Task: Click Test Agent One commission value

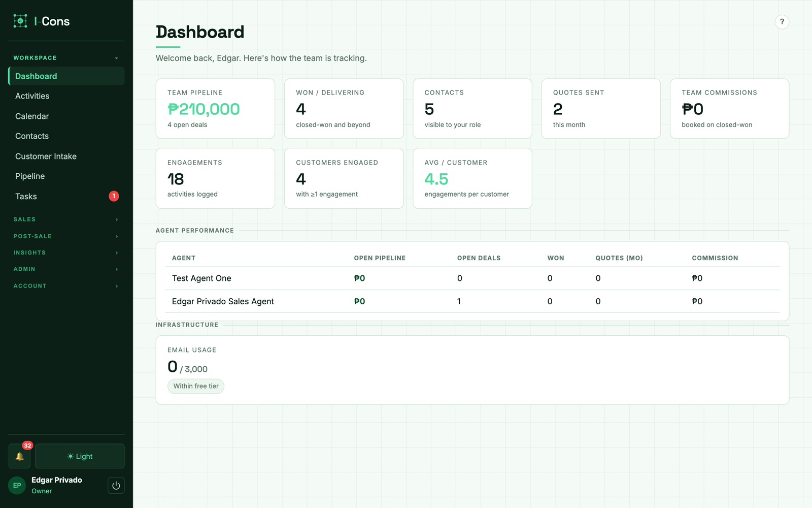Action: click(697, 278)
